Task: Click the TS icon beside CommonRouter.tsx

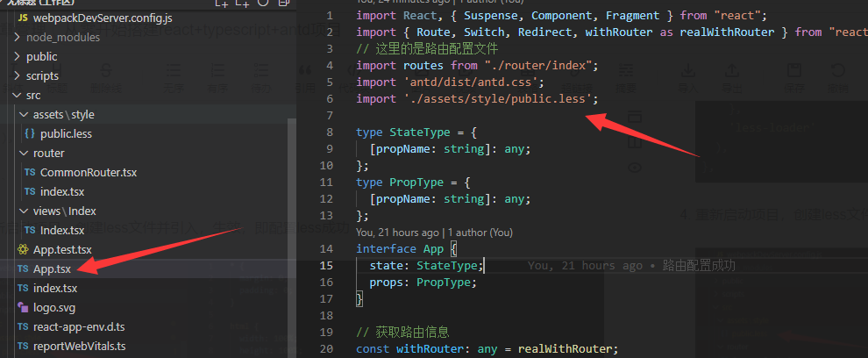Action: 30,172
